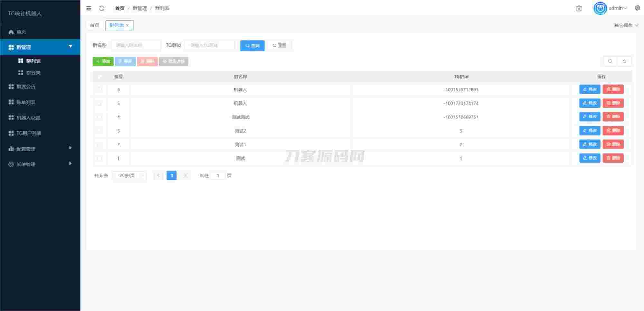Switch to the 首页 tab

pos(95,25)
